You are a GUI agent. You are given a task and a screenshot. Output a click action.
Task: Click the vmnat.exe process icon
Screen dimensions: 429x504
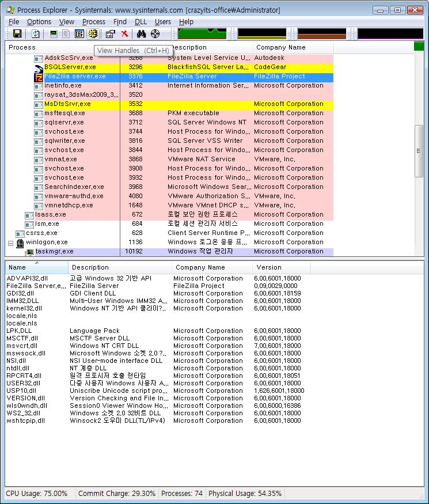[x=39, y=160]
